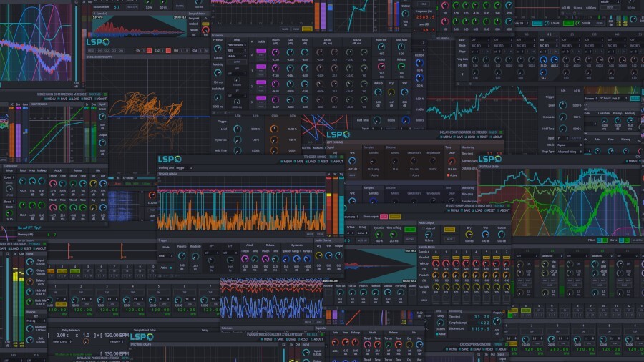Click the MUTE button in Multi-Sampler Audio Output
The image size is (644, 362).
[x=449, y=238]
